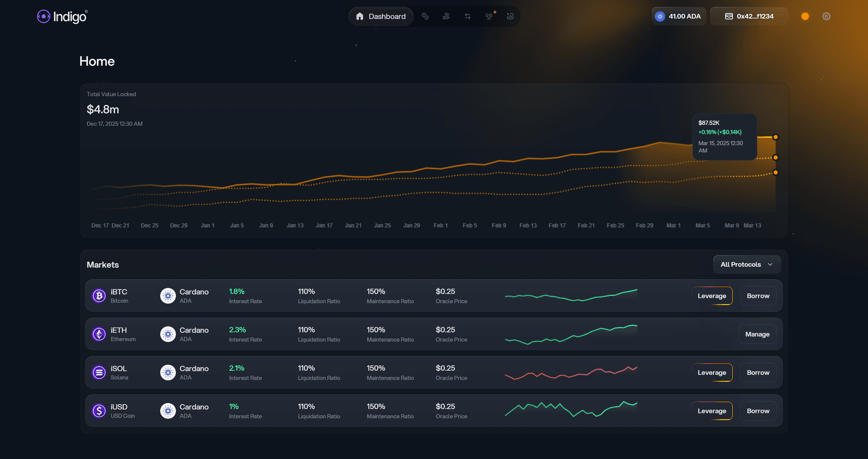Viewport: 868px width, 459px height.
Task: Select Manage on the iETH row
Action: tap(757, 334)
